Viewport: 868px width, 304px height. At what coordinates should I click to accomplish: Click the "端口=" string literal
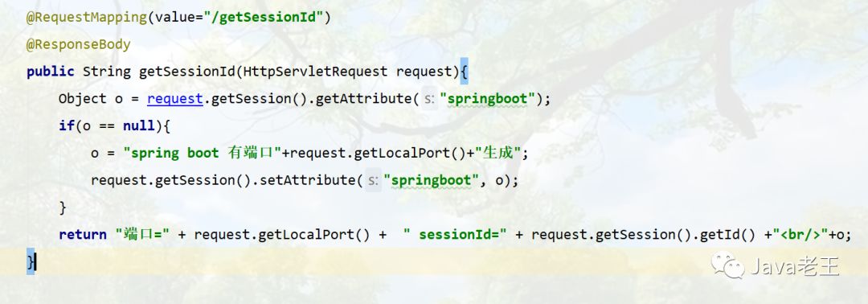pos(142,234)
